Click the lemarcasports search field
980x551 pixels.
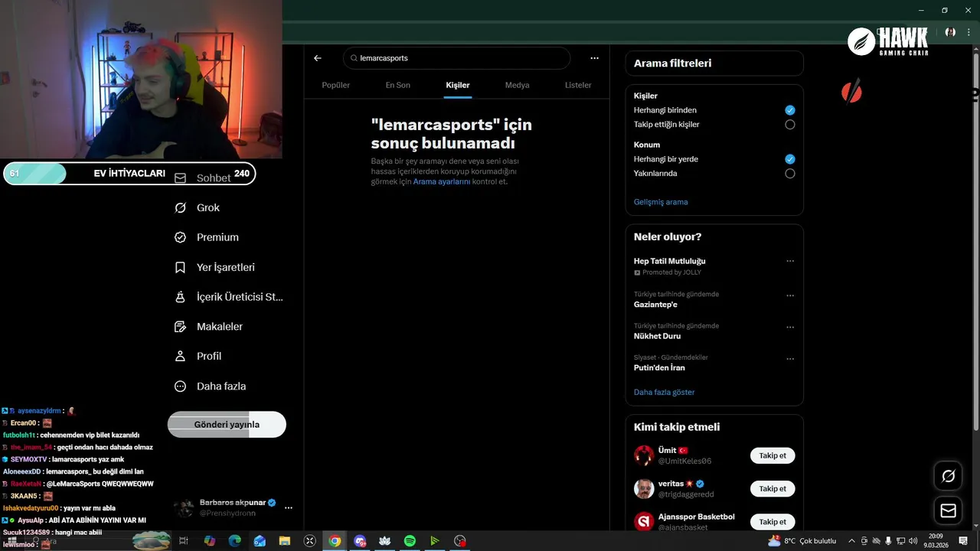[x=456, y=58]
